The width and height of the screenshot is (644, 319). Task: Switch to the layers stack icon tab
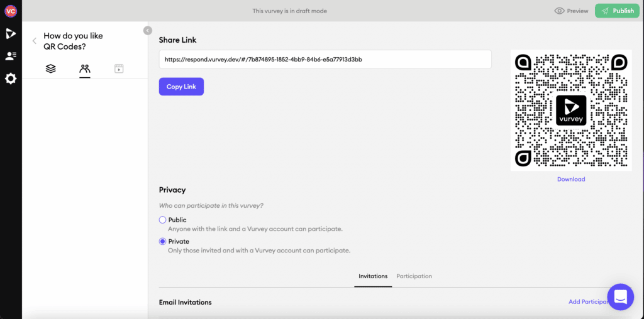pos(50,69)
